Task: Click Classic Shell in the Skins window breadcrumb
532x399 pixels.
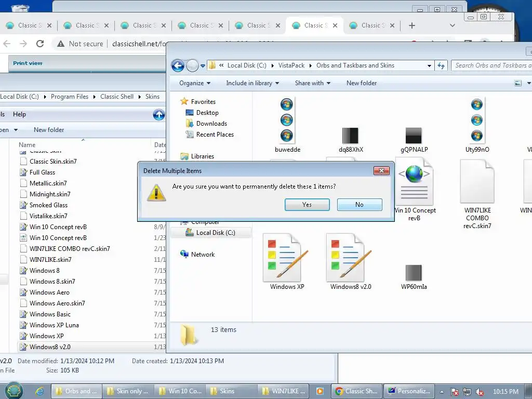Action: (117, 97)
